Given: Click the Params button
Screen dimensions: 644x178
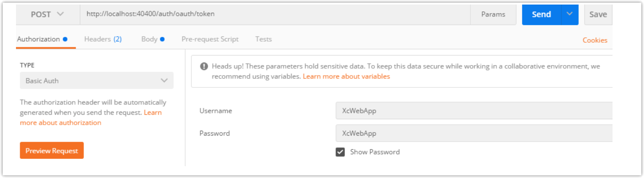Looking at the screenshot, I should (x=493, y=14).
